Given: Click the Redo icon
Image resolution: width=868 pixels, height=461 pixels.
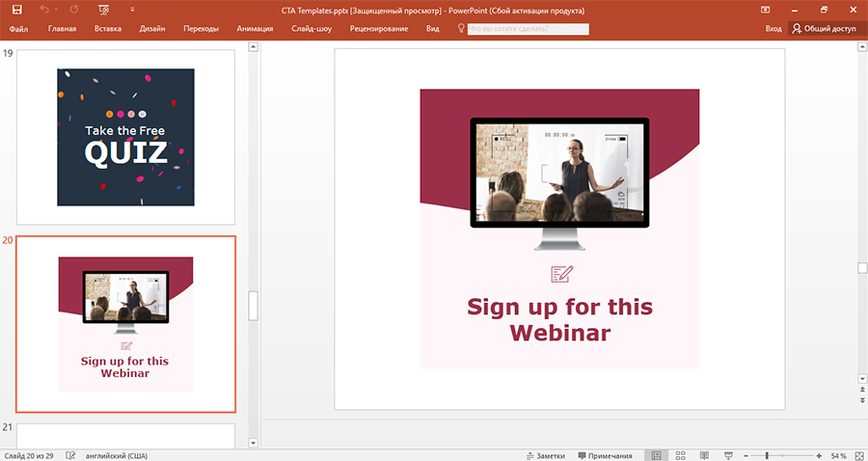Looking at the screenshot, I should point(74,10).
